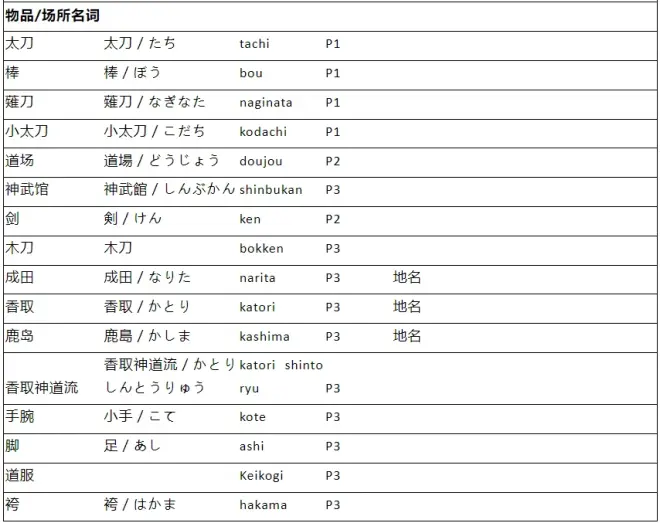
Task: Select the cell containing romaji 'tachi'
Action: [x=254, y=44]
